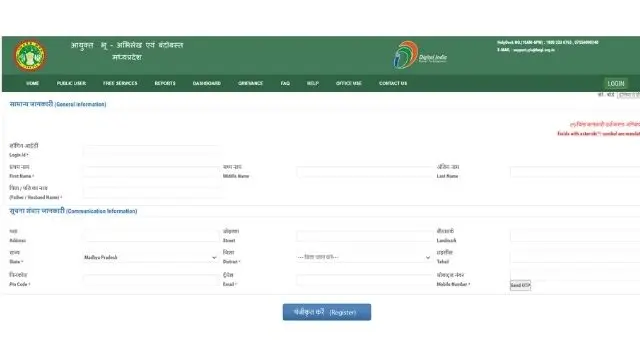Click the LOGIN button
The image size is (640, 360).
[x=616, y=84]
